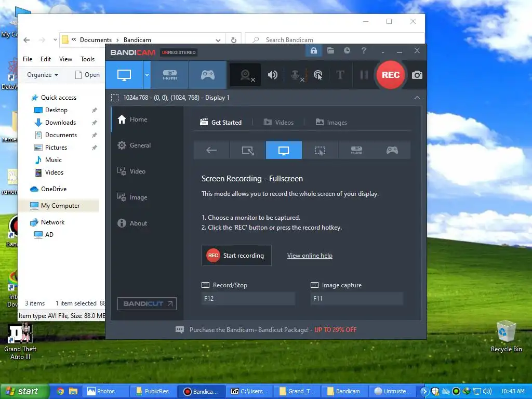Toggle speaker sound recording icon
The width and height of the screenshot is (532, 399).
click(x=272, y=75)
